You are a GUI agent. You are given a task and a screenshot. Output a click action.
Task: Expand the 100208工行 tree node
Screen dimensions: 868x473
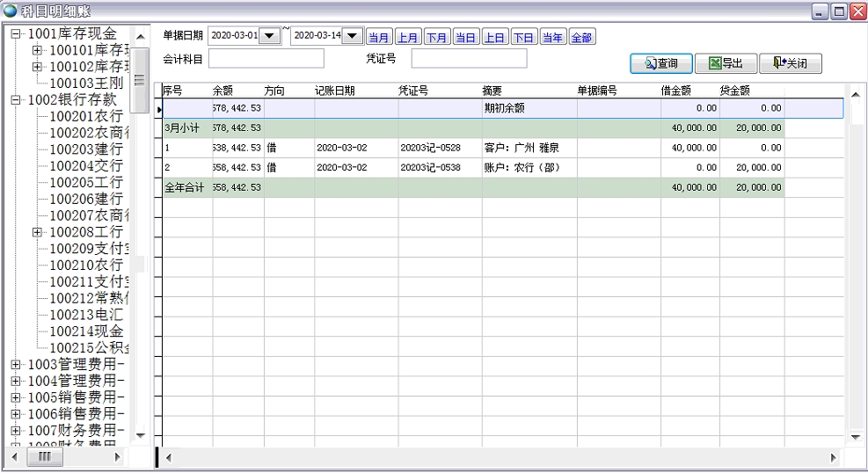[37, 232]
